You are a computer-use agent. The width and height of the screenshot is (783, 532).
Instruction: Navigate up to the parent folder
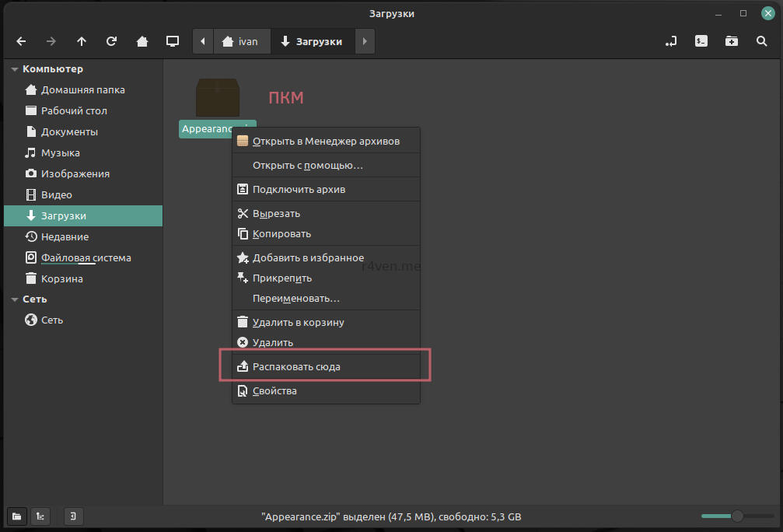click(x=82, y=41)
